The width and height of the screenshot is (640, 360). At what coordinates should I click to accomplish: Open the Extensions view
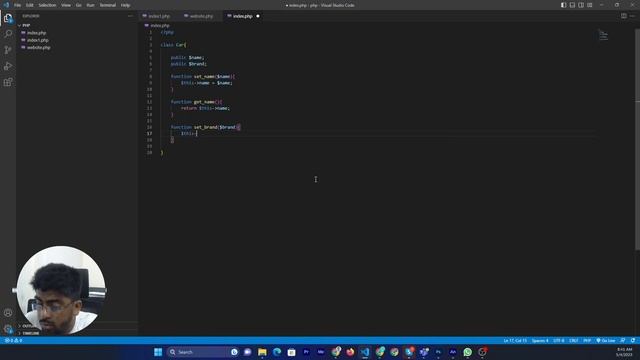pyautogui.click(x=8, y=82)
